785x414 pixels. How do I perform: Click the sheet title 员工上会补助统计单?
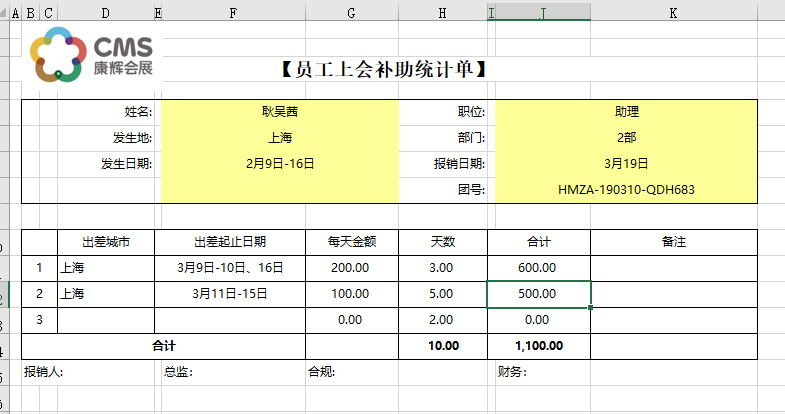(x=384, y=69)
